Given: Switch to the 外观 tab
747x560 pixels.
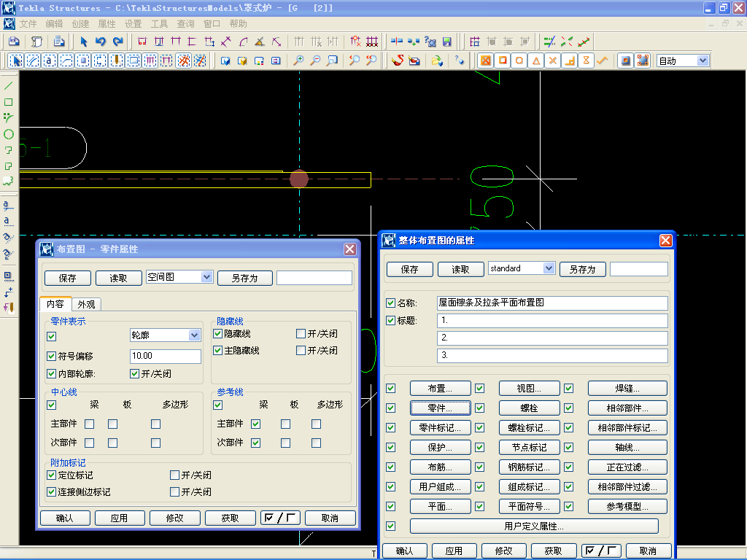Looking at the screenshot, I should (x=86, y=304).
